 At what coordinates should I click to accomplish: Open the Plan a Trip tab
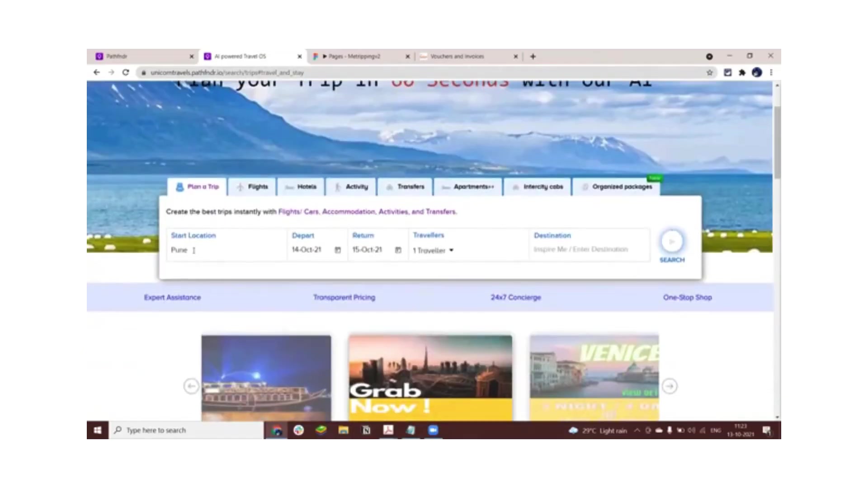click(x=197, y=187)
